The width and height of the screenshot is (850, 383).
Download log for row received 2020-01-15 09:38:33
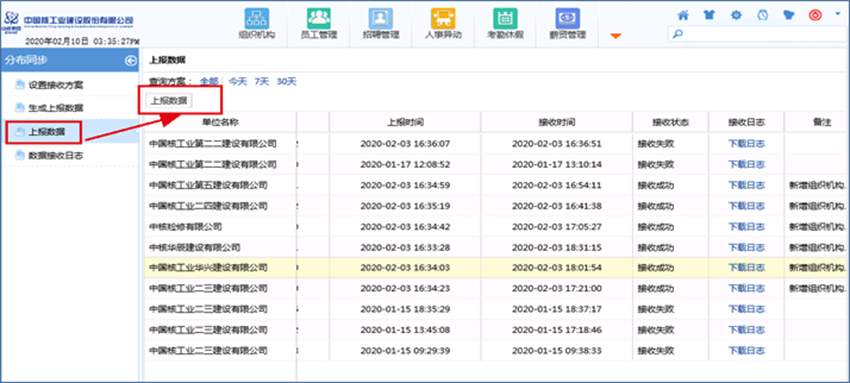[746, 350]
